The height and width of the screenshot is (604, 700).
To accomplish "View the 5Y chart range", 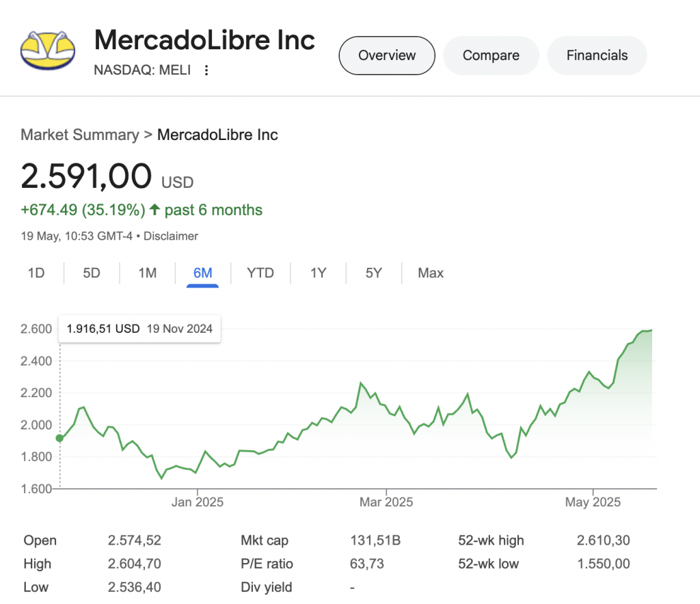I will tap(374, 273).
